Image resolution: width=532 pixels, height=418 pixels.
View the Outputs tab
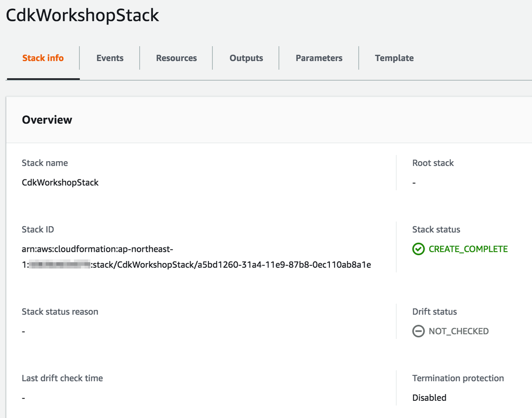[x=246, y=58]
